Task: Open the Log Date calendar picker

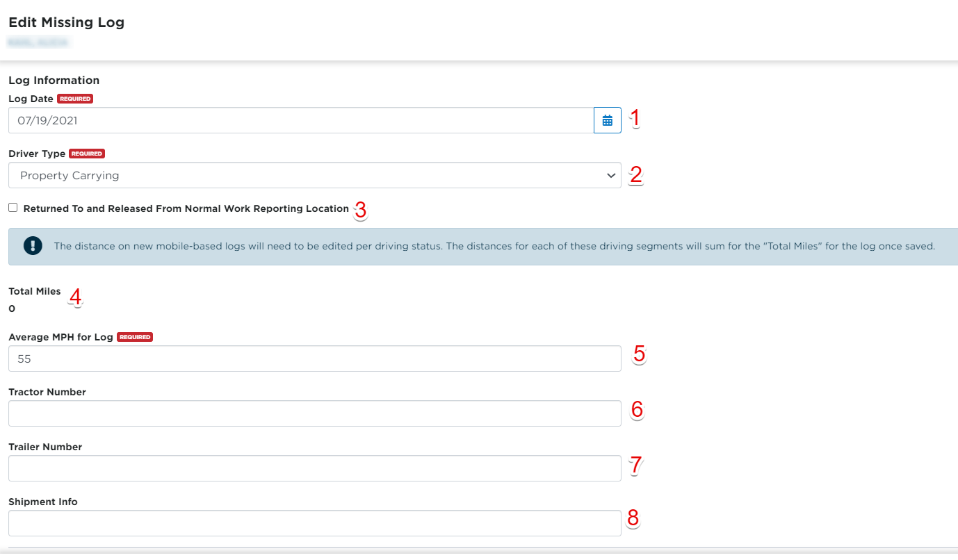Action: tap(607, 120)
